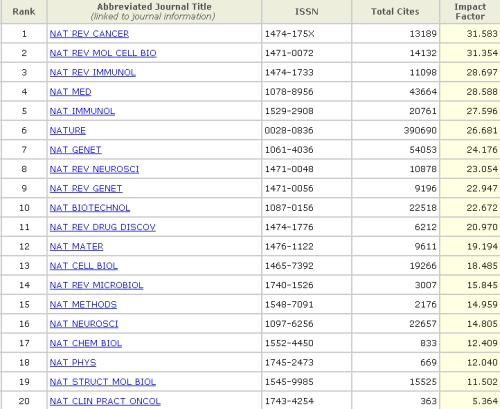Select impact factor value 18.485
The height and width of the screenshot is (409, 500).
(482, 266)
